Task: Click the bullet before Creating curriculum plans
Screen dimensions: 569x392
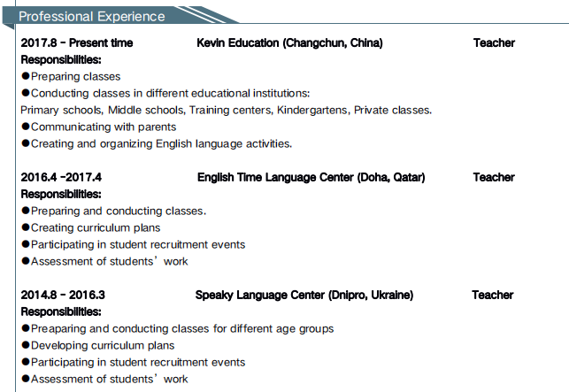Action: (26, 227)
